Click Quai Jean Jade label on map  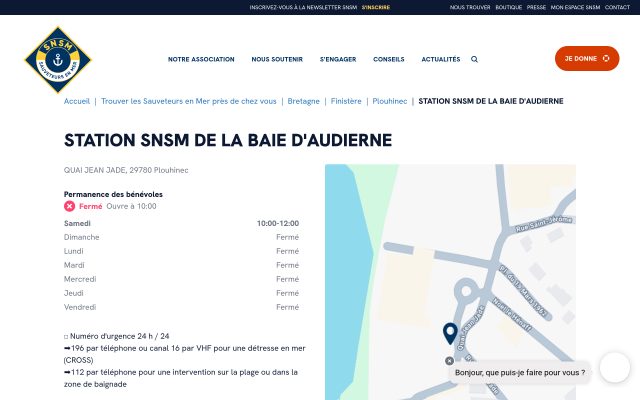[470, 328]
